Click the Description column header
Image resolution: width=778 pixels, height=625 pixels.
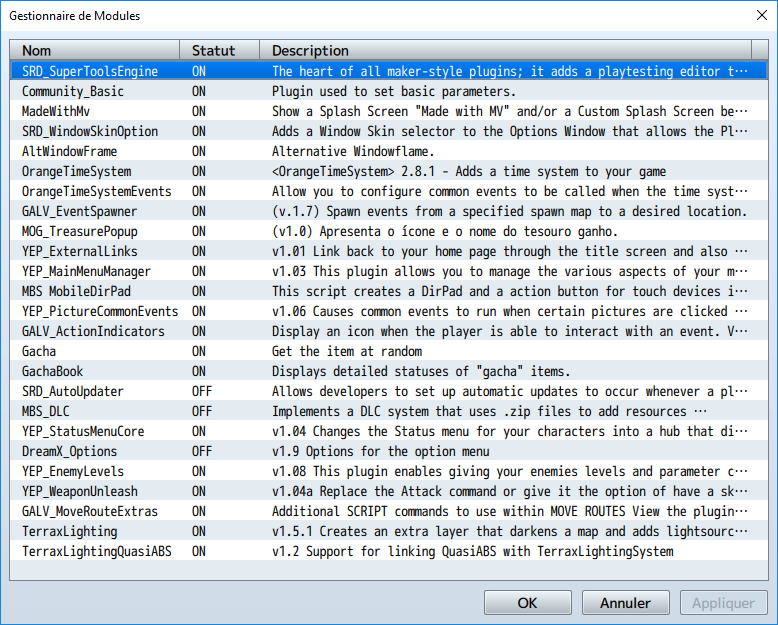point(506,50)
